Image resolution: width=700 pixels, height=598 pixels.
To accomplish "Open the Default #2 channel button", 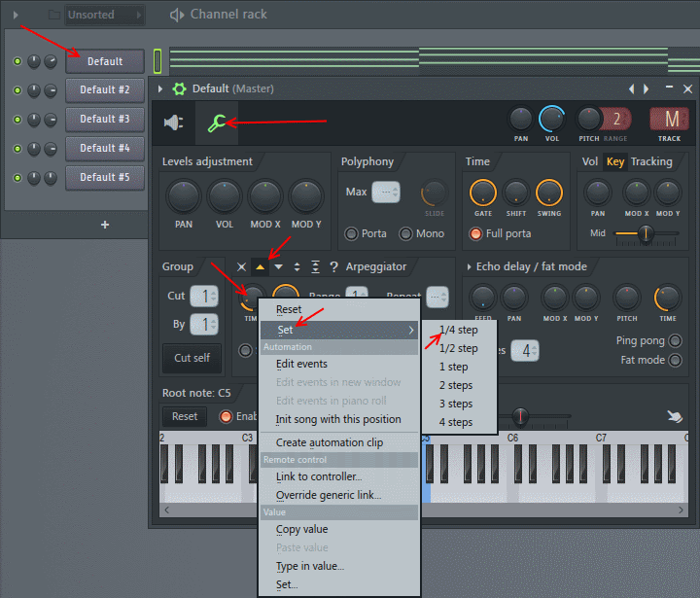I will (104, 89).
